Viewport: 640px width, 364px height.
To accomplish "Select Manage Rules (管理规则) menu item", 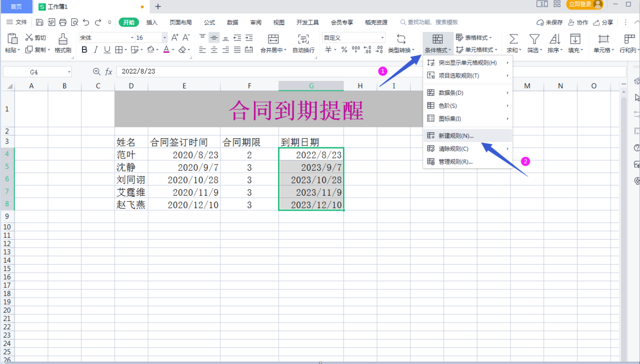I will click(467, 161).
